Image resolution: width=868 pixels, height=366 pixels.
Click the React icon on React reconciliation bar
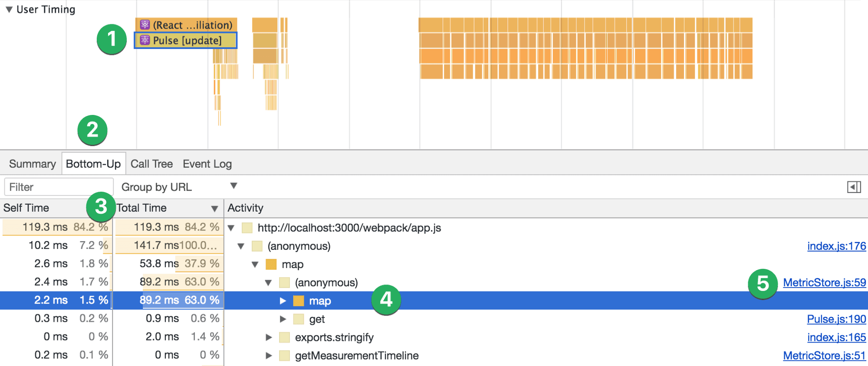pos(145,25)
